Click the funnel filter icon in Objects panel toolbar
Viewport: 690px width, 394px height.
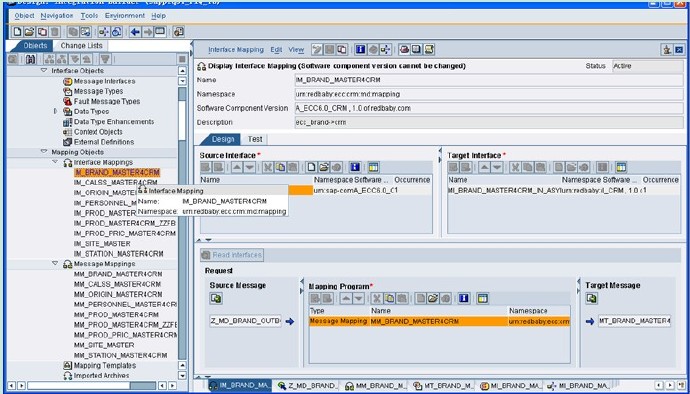point(105,59)
